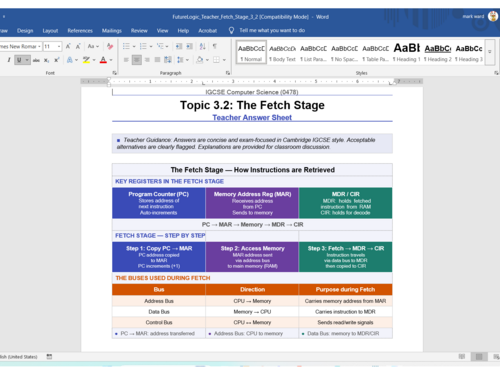
Task: Apply the Normal style
Action: point(251,52)
